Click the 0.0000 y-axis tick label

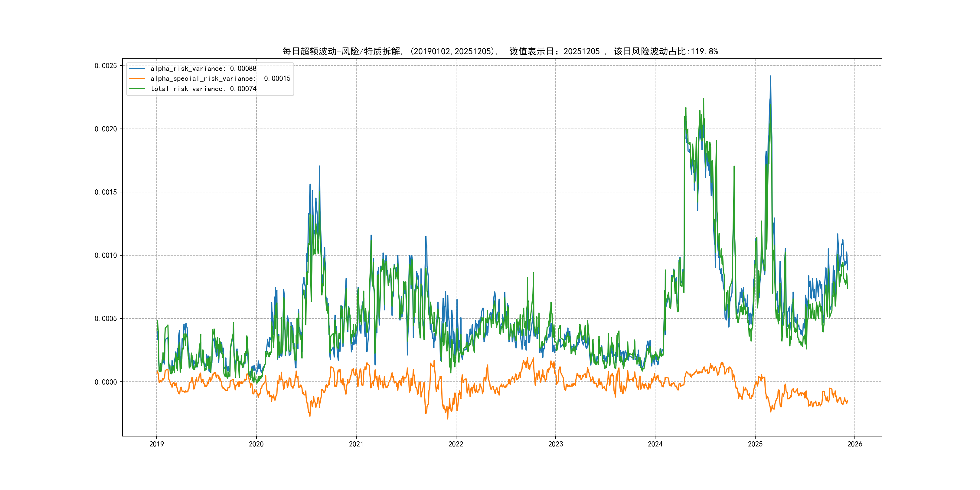click(x=106, y=382)
